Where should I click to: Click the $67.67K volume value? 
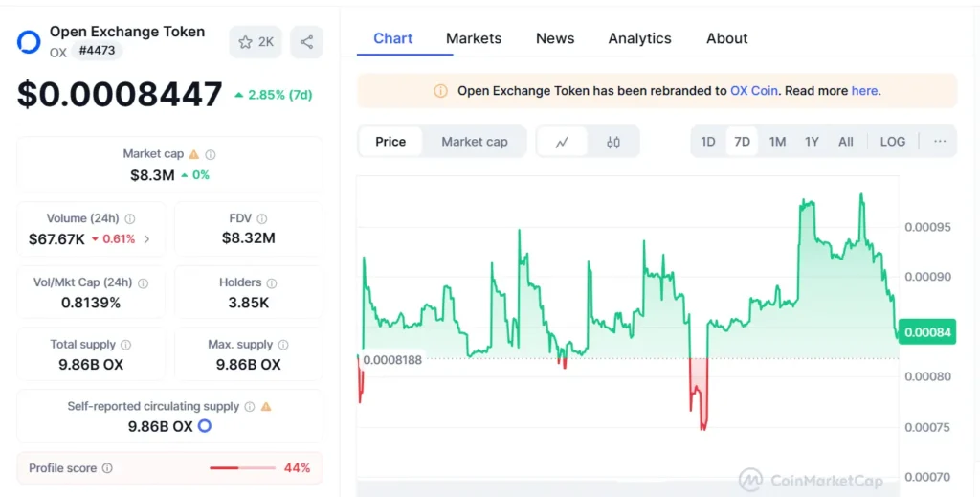coord(56,238)
